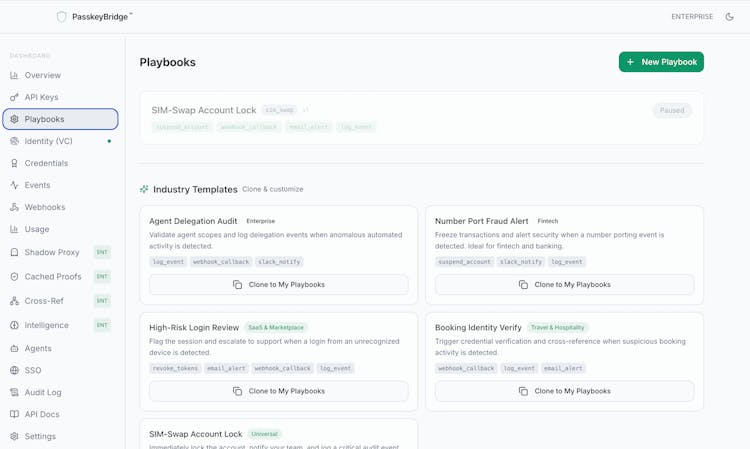Viewport: 750px width, 449px height.
Task: Click the API Keys key icon
Action: [x=14, y=97]
